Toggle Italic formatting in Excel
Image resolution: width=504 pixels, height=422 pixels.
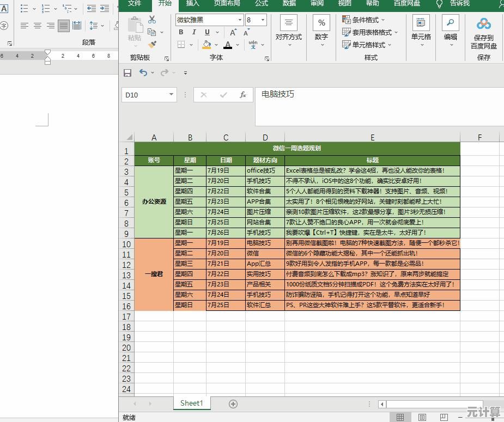pos(193,32)
